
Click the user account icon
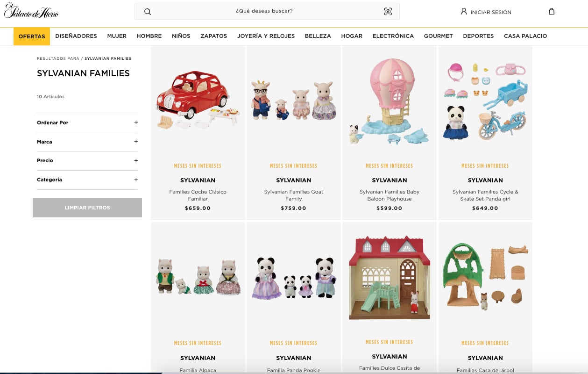coord(464,12)
